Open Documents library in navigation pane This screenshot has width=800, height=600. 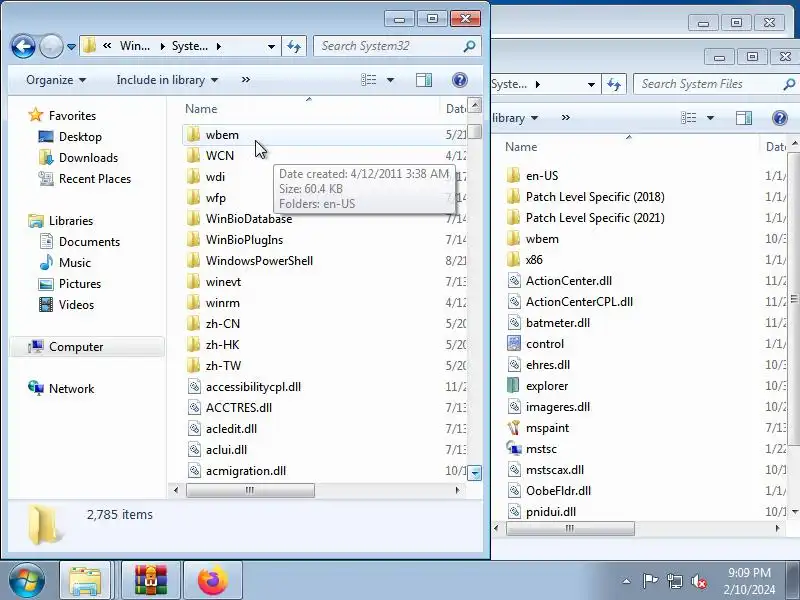click(89, 241)
